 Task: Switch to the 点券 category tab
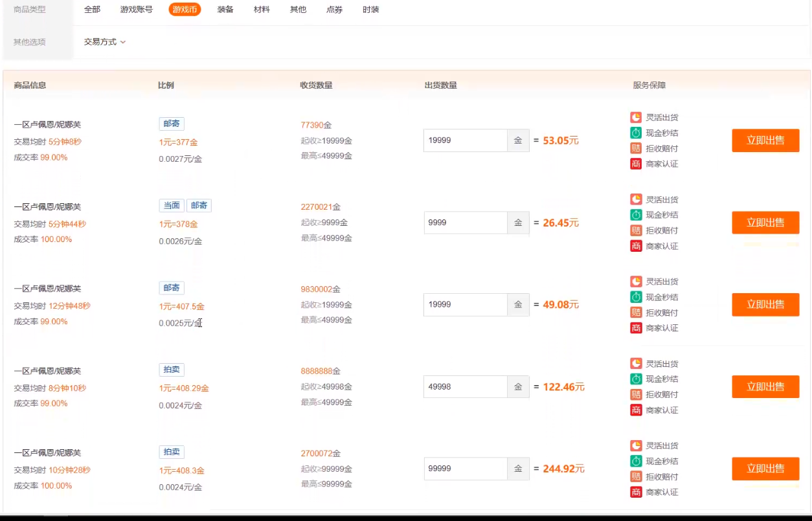334,9
